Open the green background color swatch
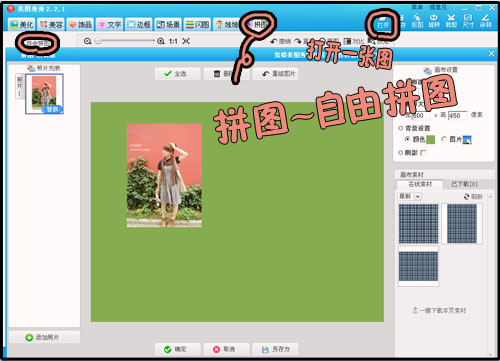Viewport: 500px width, 361px height. tap(431, 140)
